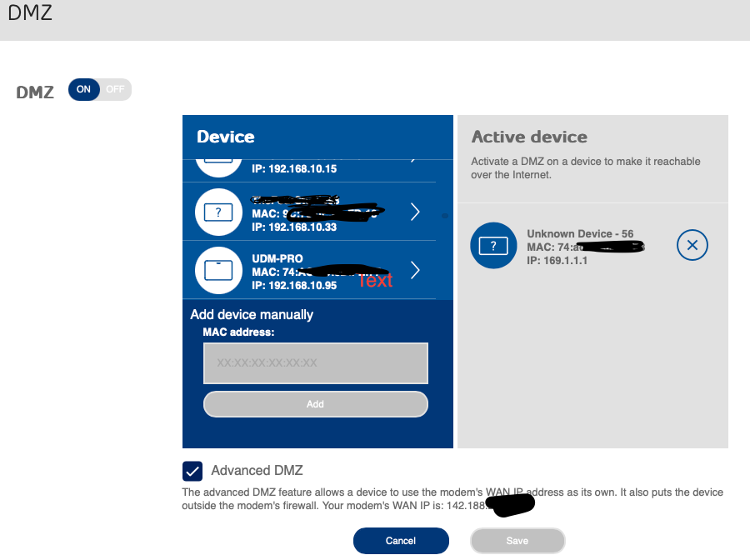Enable DMZ with the ON switch
The width and height of the screenshot is (750, 560).
pos(84,89)
